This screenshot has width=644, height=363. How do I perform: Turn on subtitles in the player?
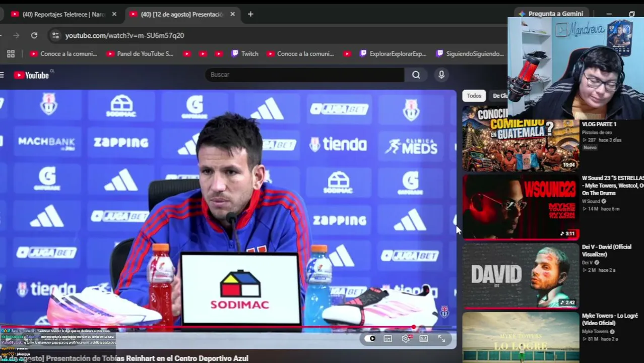pos(388,339)
